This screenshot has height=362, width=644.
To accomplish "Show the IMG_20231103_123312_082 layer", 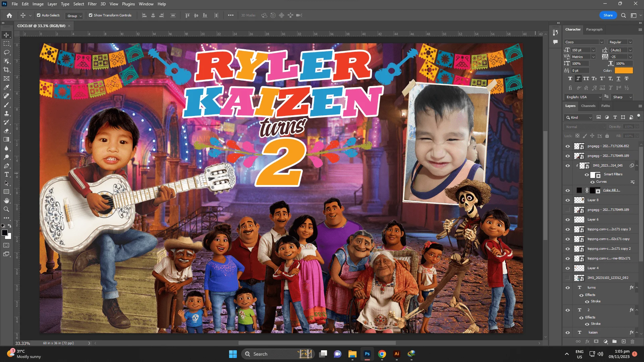I will click(x=568, y=278).
